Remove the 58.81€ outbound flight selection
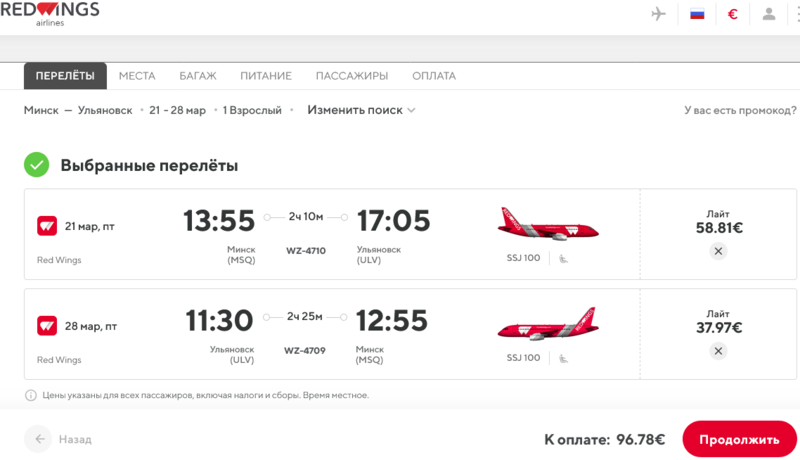 coord(718,251)
